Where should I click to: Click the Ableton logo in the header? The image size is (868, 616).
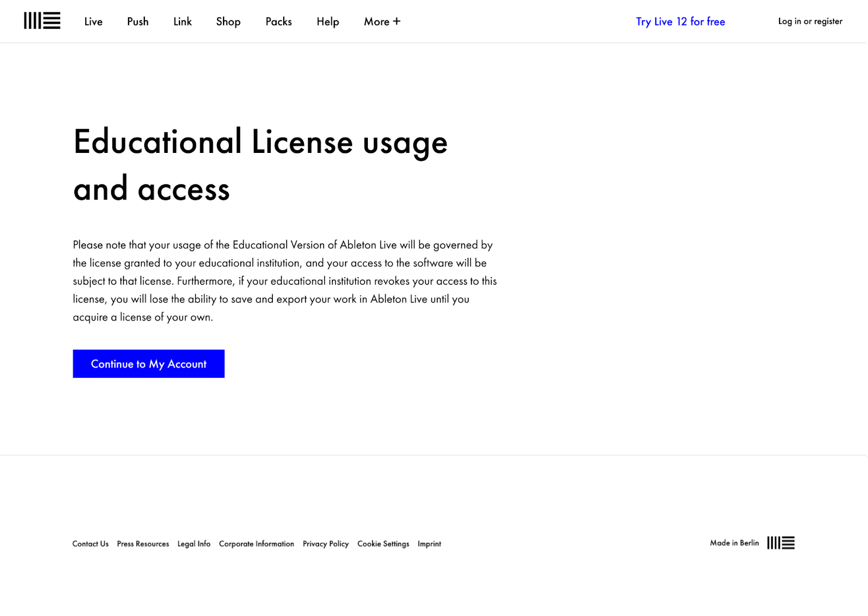pyautogui.click(x=42, y=21)
